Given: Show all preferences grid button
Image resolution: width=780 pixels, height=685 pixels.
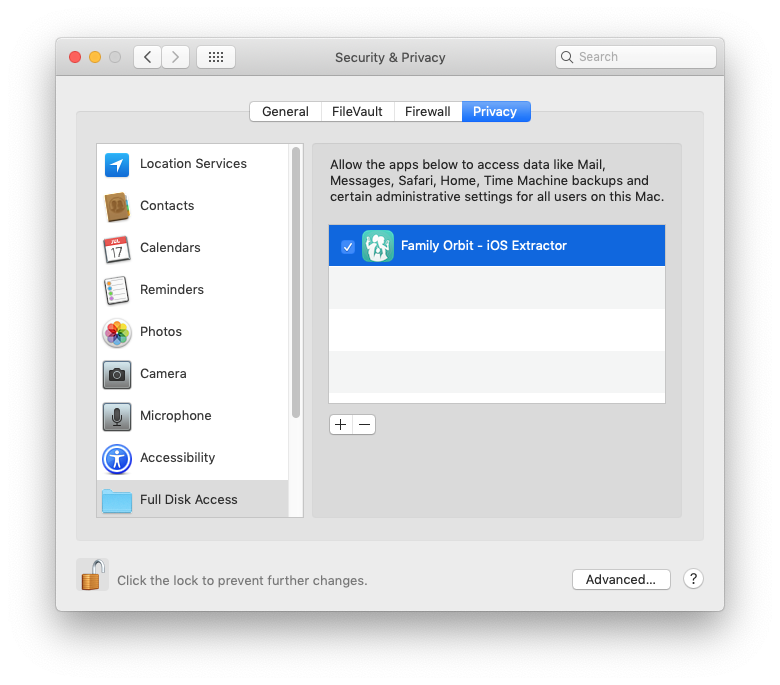Looking at the screenshot, I should click(215, 57).
